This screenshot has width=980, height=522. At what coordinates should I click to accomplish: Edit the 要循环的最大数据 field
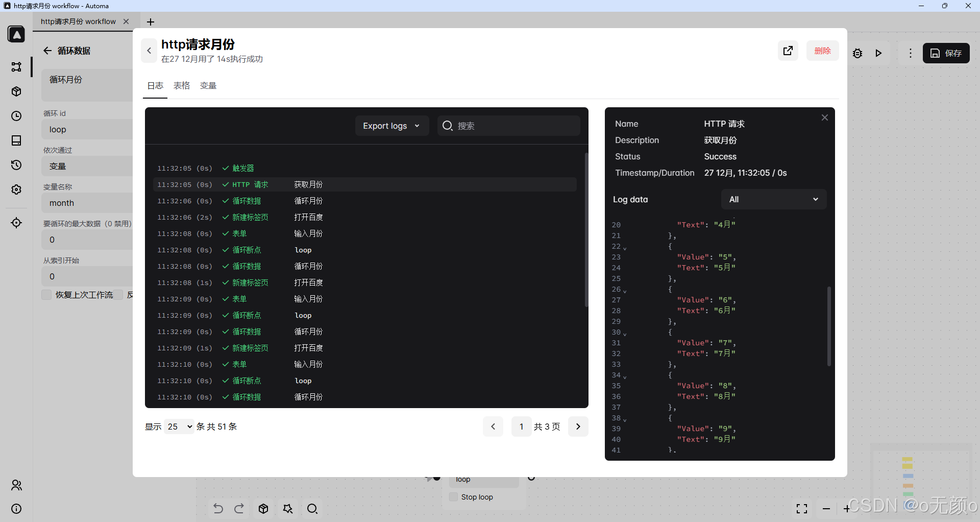coord(87,240)
